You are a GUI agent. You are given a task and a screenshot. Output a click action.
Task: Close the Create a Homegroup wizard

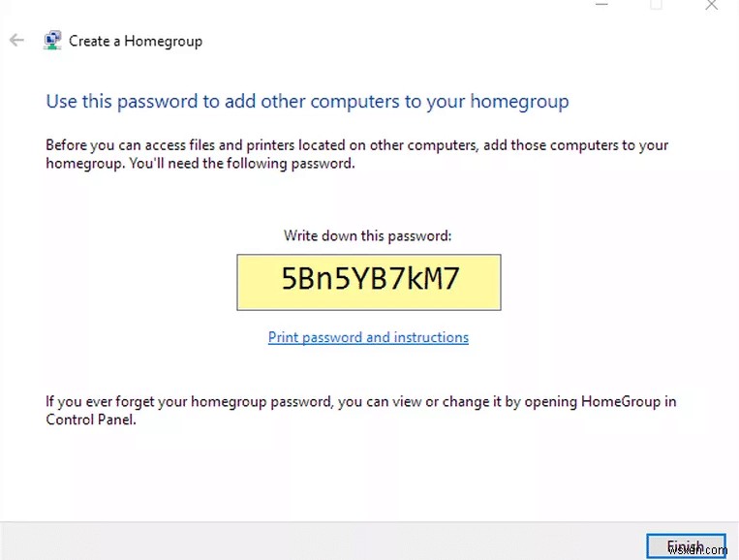[x=711, y=5]
